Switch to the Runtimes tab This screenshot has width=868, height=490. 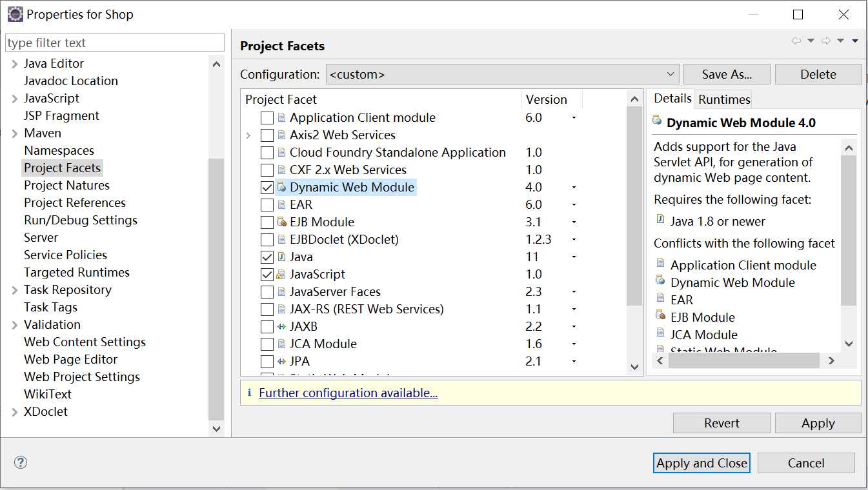pos(724,99)
